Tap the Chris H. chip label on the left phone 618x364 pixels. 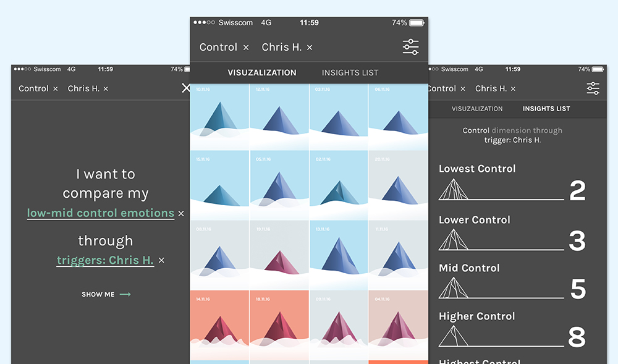pos(83,88)
